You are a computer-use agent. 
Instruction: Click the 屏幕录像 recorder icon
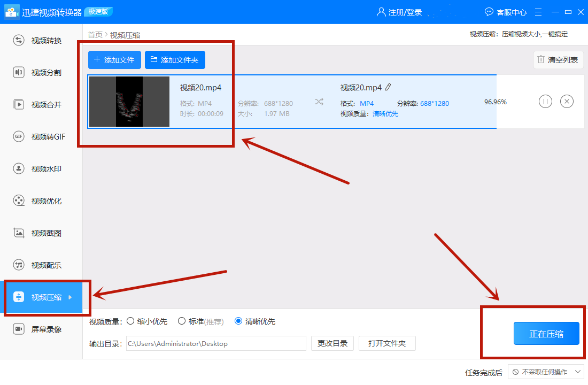[19, 329]
